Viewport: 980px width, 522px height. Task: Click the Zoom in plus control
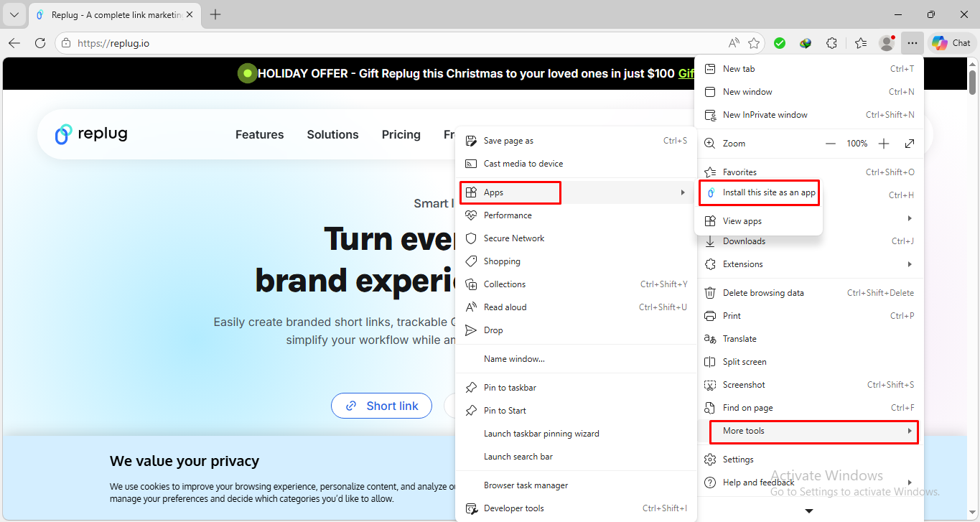[x=884, y=143]
